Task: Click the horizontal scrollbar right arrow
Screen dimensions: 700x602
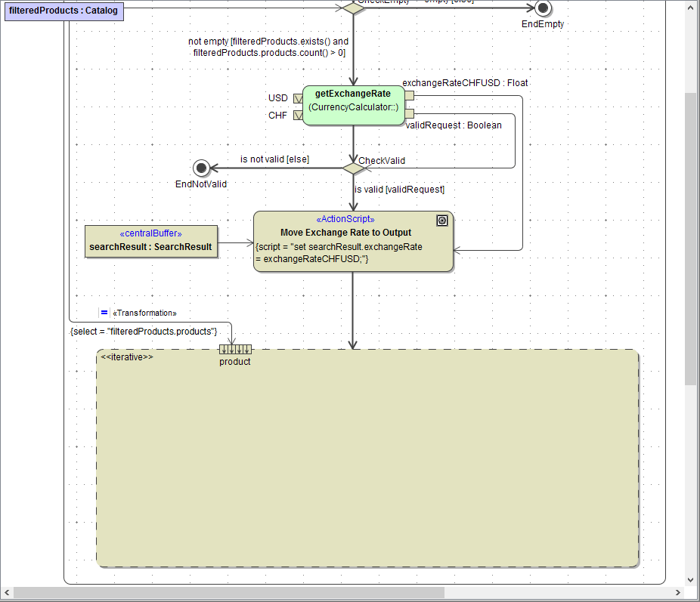Action: [677, 593]
